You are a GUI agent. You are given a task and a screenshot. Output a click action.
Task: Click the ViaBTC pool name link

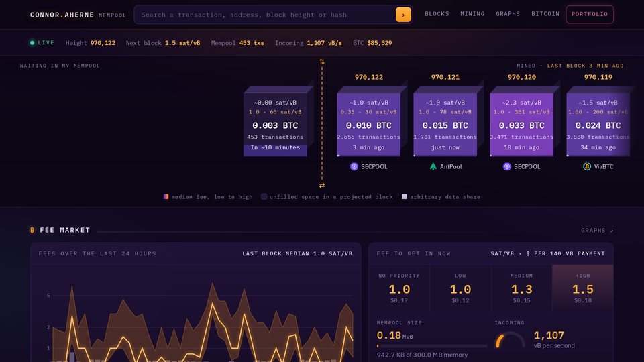point(603,167)
